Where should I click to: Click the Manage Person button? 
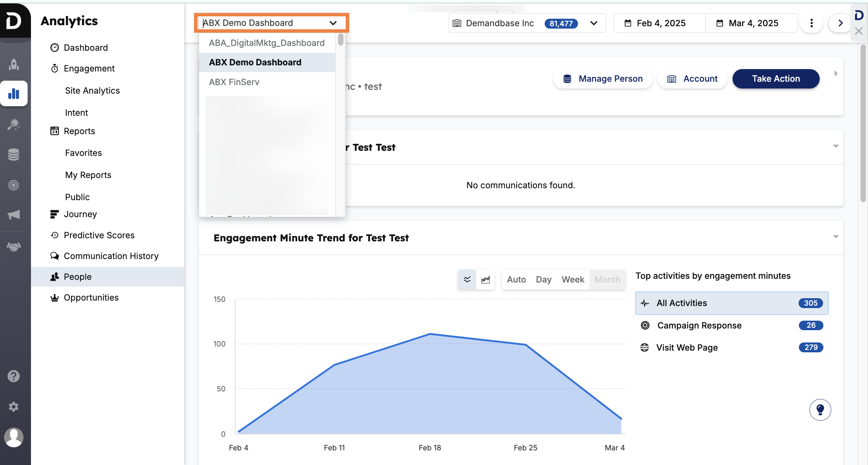tap(603, 79)
